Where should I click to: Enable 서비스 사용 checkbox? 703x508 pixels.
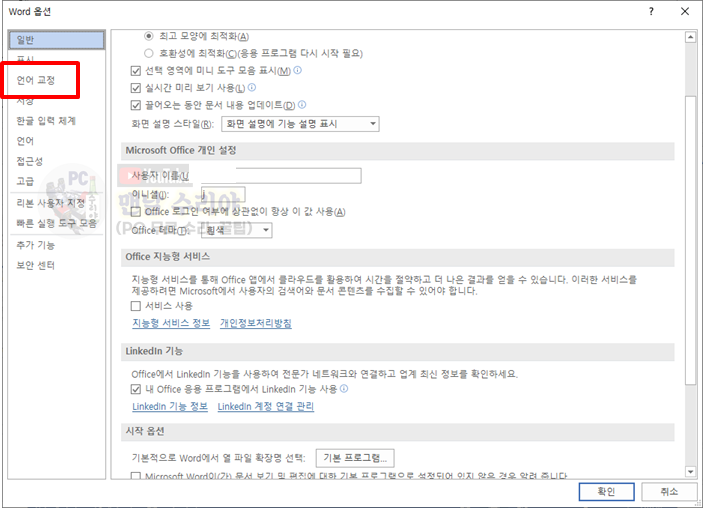[x=135, y=306]
